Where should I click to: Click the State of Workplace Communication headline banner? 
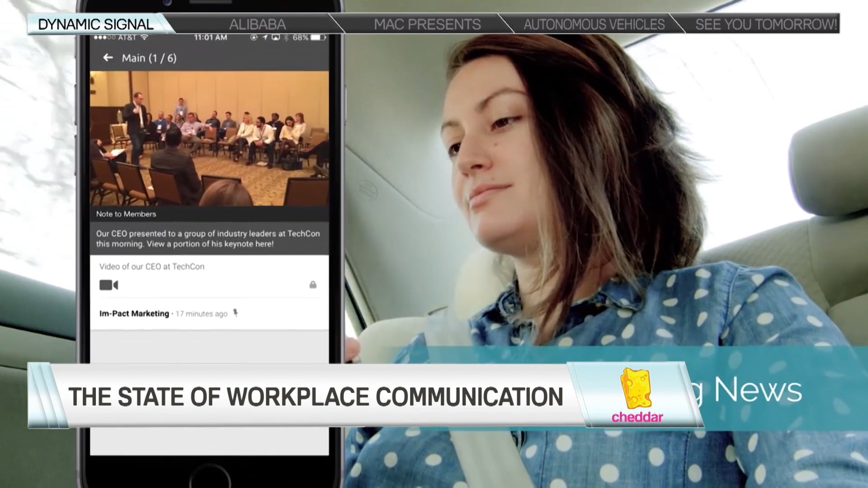tap(316, 397)
